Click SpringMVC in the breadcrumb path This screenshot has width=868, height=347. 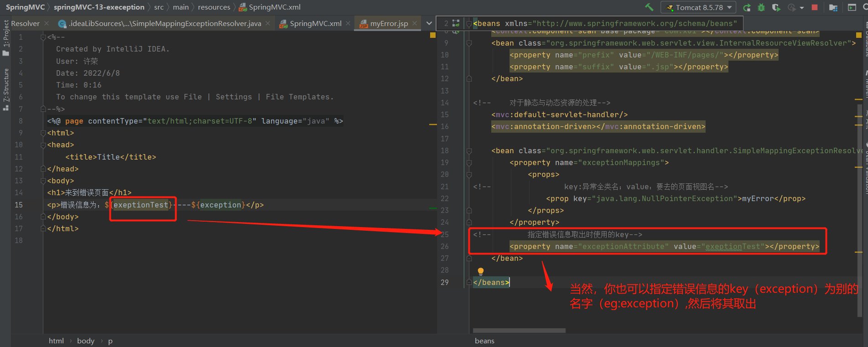point(25,7)
